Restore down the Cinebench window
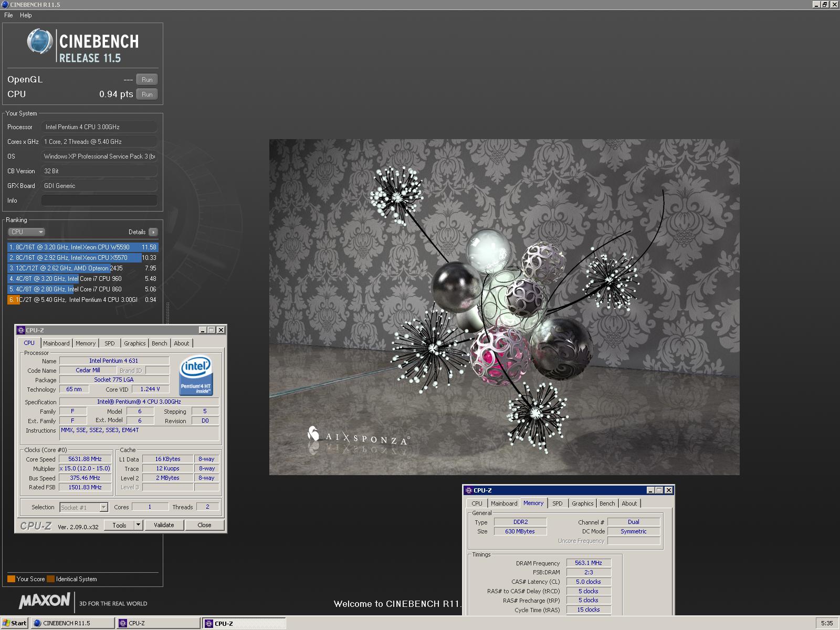The image size is (840, 630). pyautogui.click(x=824, y=4)
